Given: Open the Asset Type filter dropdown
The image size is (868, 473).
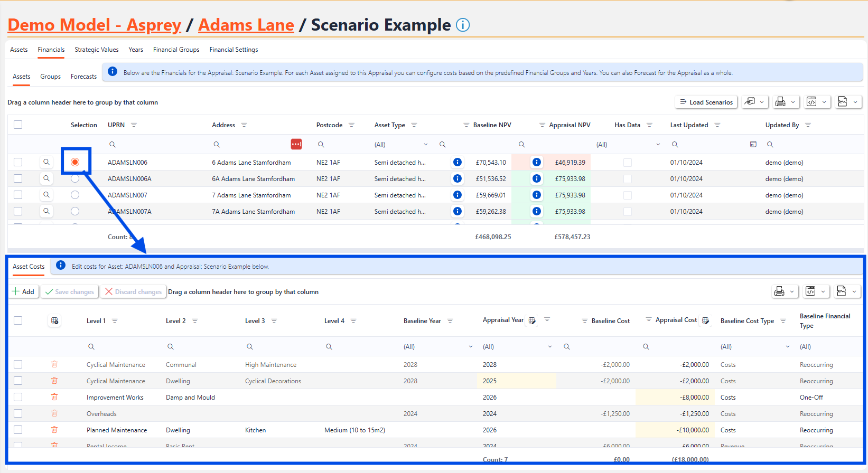Looking at the screenshot, I should (x=425, y=145).
